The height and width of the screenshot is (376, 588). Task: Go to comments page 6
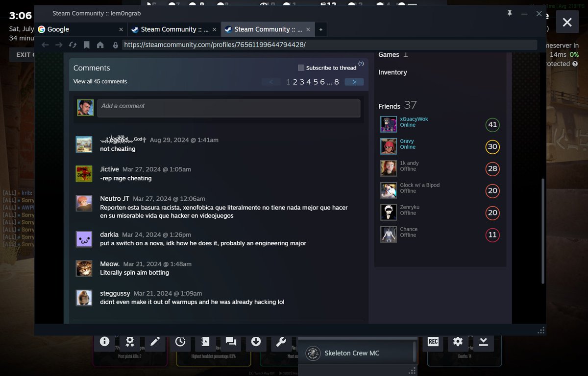pos(322,82)
